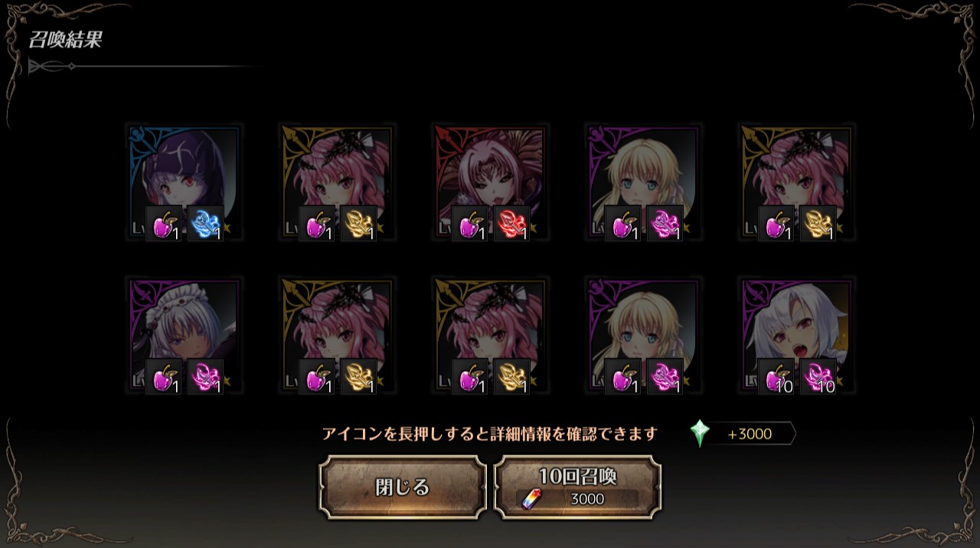Image resolution: width=980 pixels, height=548 pixels.
Task: Click the purple apple on the hooded character
Action: pyautogui.click(x=164, y=224)
